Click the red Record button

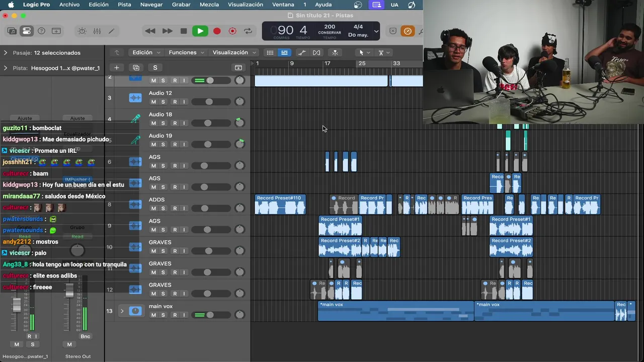217,31
